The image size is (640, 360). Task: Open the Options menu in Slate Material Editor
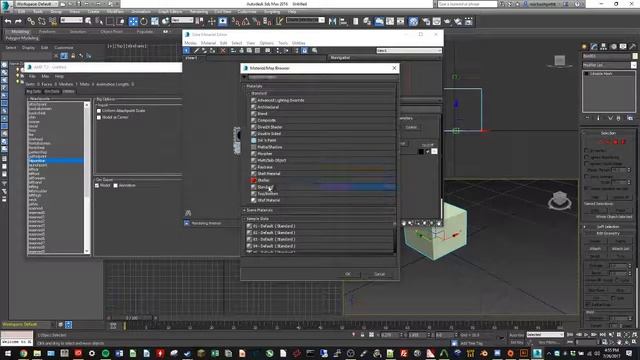pos(267,43)
